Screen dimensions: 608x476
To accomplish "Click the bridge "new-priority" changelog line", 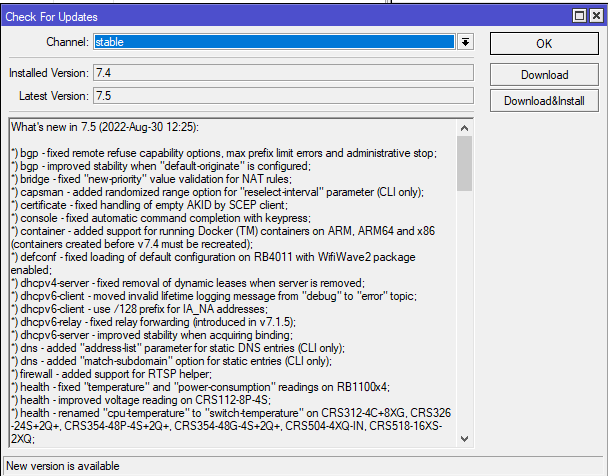I will pos(151,179).
